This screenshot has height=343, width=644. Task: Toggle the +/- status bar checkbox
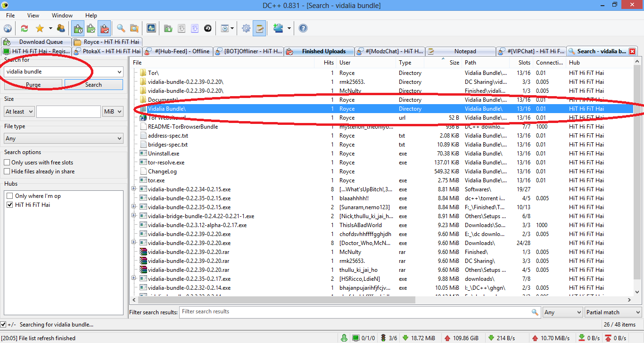pyautogui.click(x=3, y=324)
